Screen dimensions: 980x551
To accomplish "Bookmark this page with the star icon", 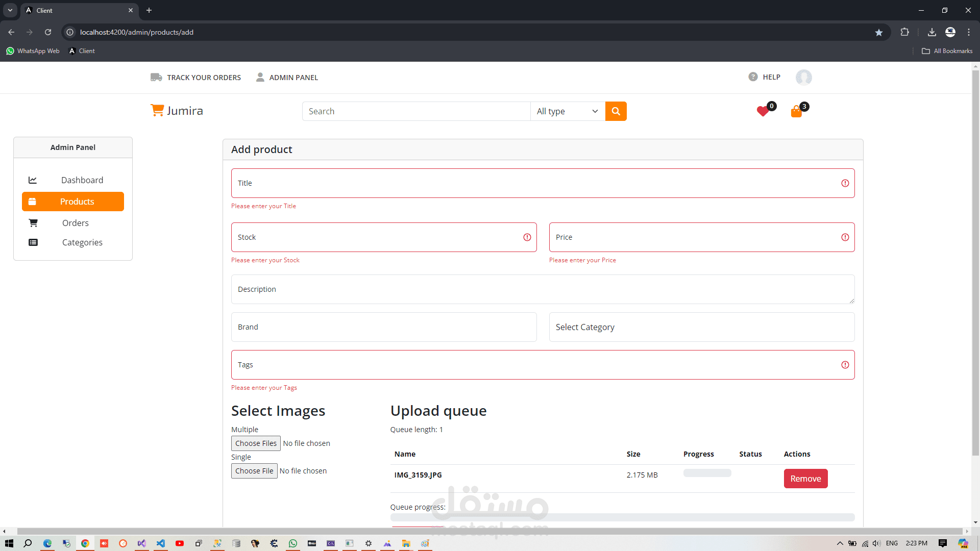I will (x=878, y=32).
